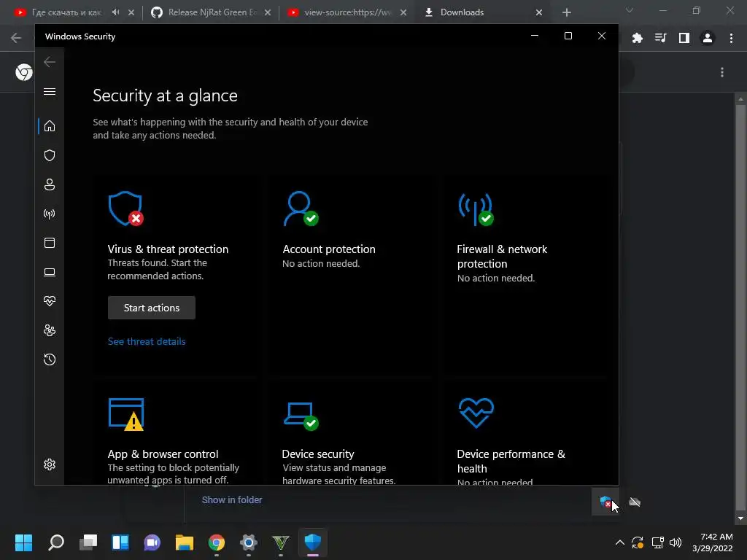The image size is (747, 560).
Task: Open Downloads page three-dot menu
Action: [722, 72]
